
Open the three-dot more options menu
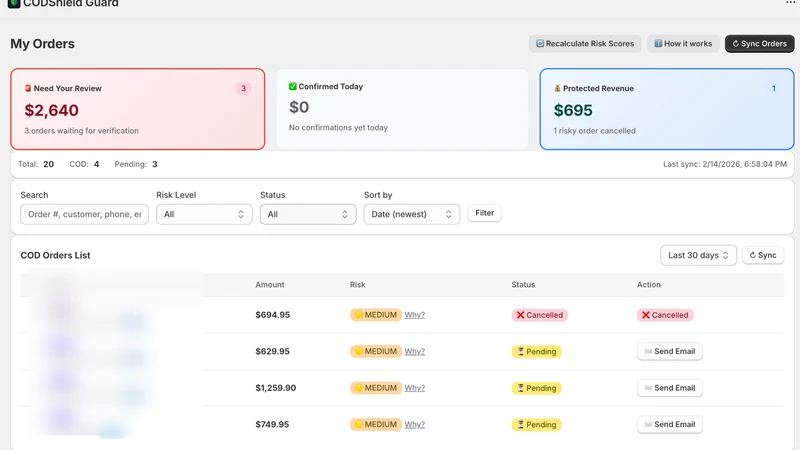790,3
